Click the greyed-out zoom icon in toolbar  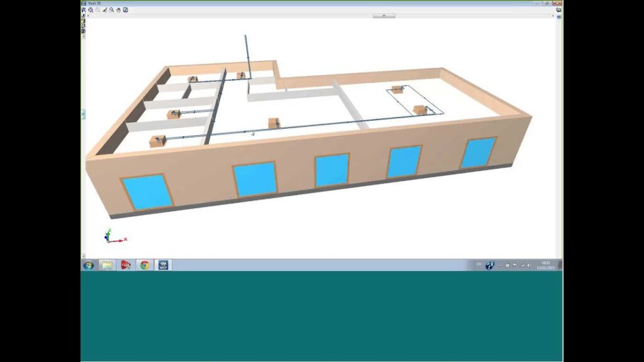97,10
